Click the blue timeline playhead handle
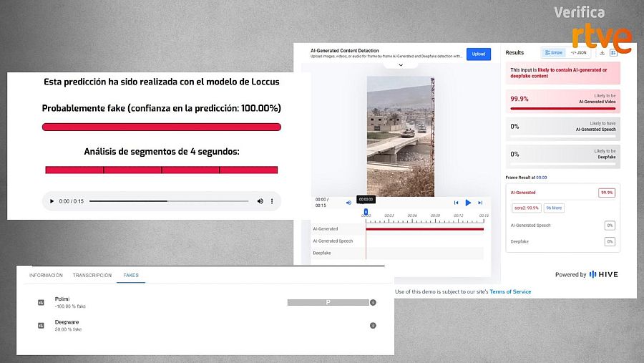Image resolution: width=644 pixels, height=363 pixels. [x=366, y=212]
